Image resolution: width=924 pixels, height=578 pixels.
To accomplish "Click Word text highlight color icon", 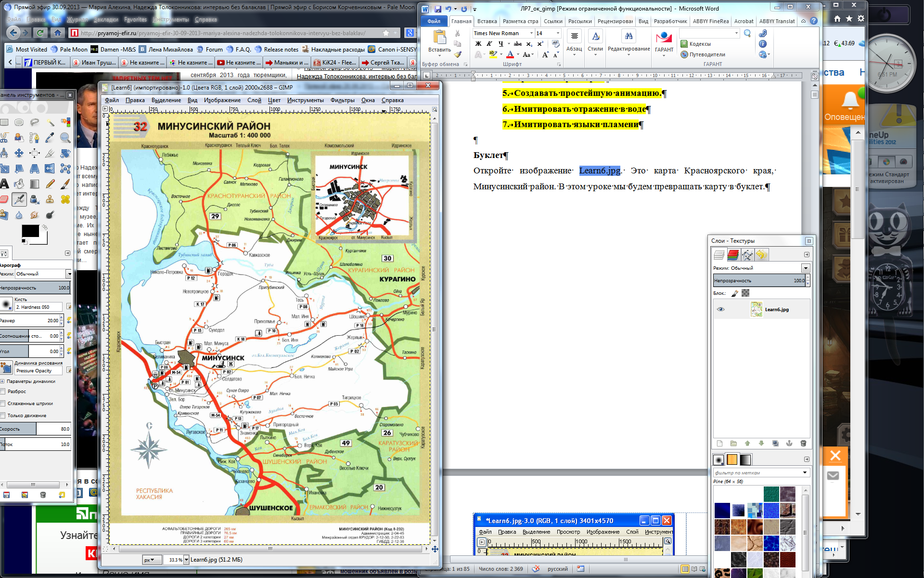I will 492,54.
